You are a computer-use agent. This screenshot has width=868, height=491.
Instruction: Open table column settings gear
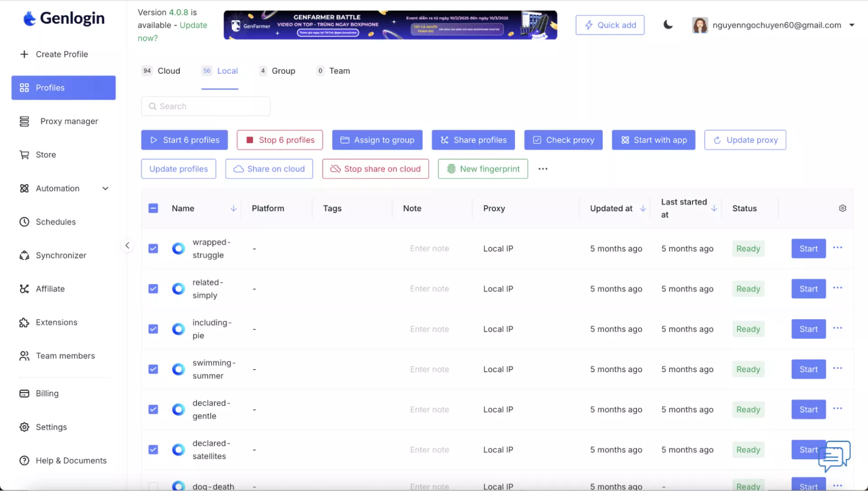click(x=842, y=208)
